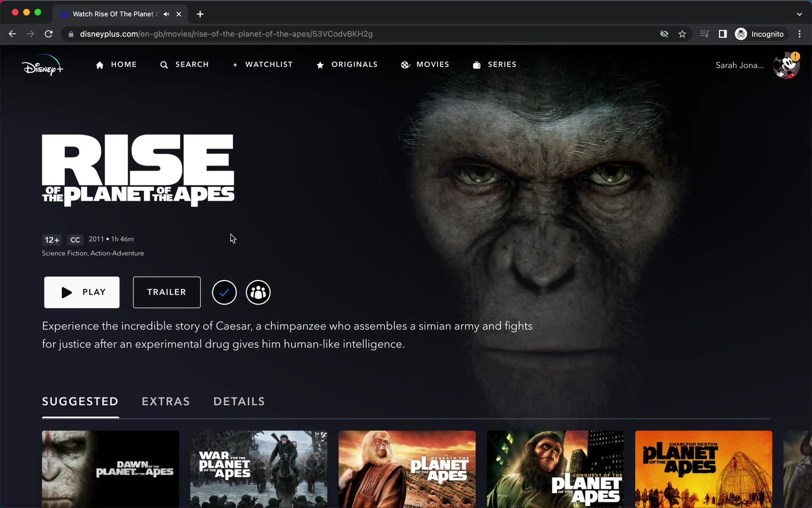This screenshot has height=508, width=812.
Task: Browse the Originals section
Action: pos(347,64)
